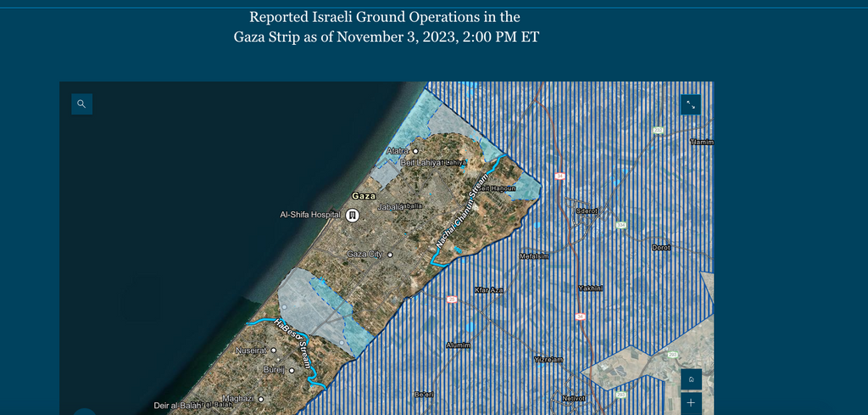Click the route 25 road shield
Image resolution: width=868 pixels, height=415 pixels.
452,300
